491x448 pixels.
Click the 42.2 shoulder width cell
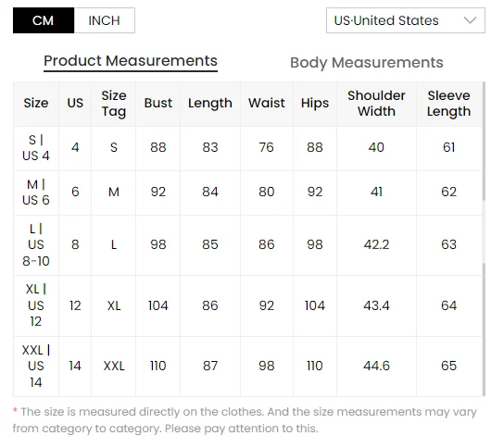click(376, 245)
